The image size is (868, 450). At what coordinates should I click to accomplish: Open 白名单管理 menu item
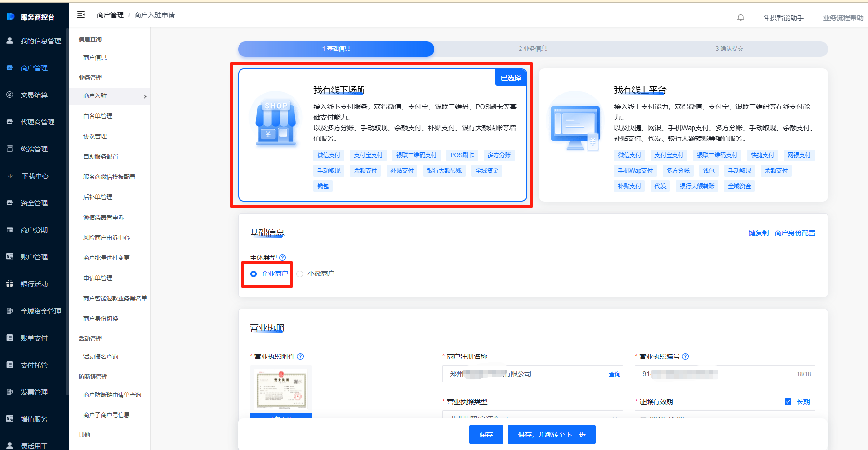tap(98, 116)
